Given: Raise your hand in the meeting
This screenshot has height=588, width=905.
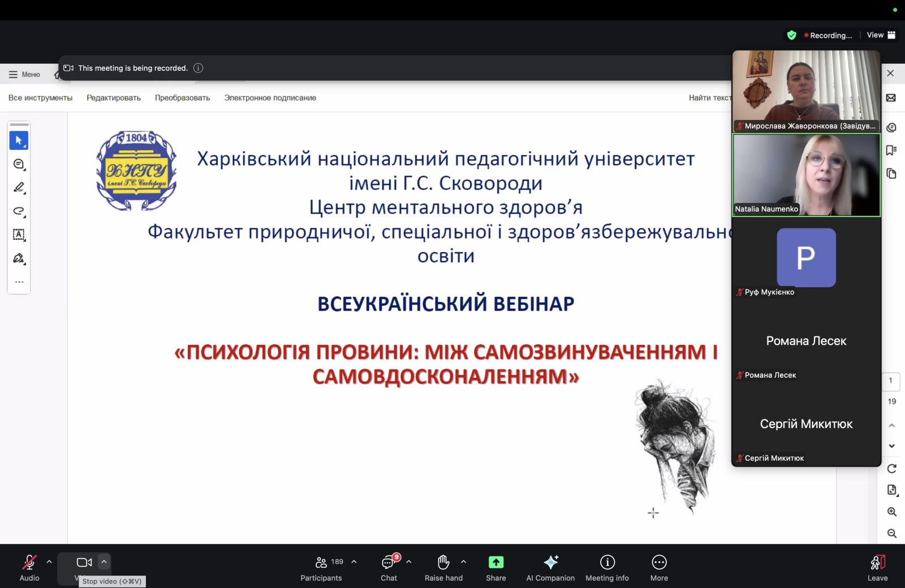Looking at the screenshot, I should coord(444,568).
